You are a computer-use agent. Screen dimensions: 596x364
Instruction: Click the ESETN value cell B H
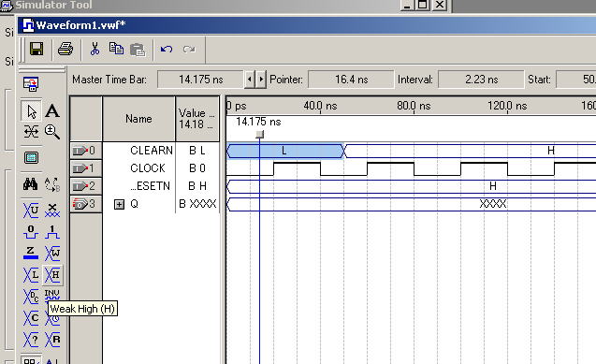pyautogui.click(x=197, y=186)
